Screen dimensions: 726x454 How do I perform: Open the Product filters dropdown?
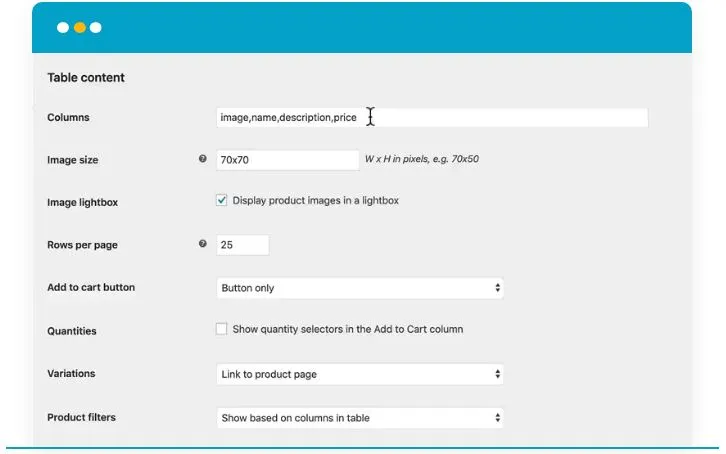click(x=360, y=417)
